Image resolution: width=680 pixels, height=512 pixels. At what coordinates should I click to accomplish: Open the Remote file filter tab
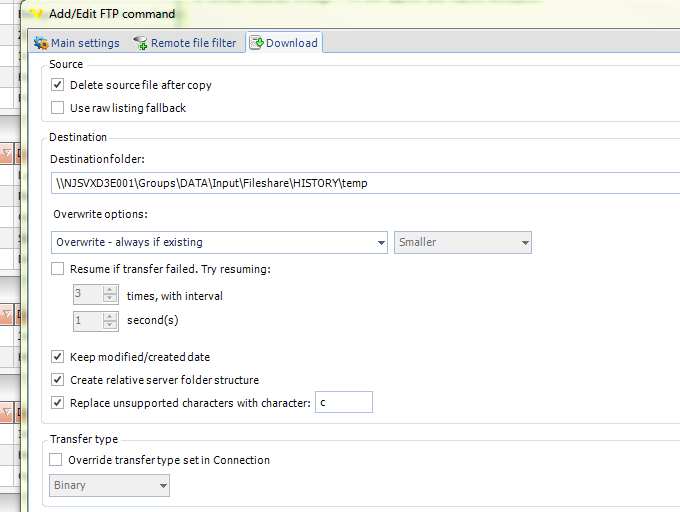point(194,43)
